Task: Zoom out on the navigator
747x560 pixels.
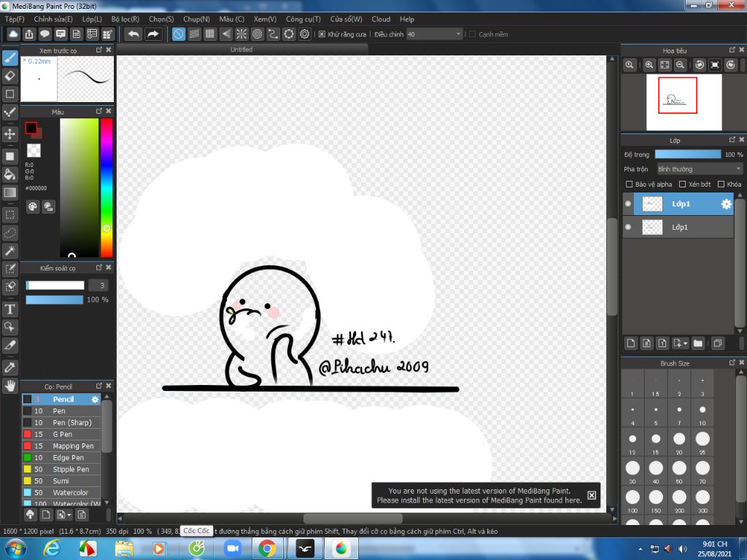Action: coord(681,65)
